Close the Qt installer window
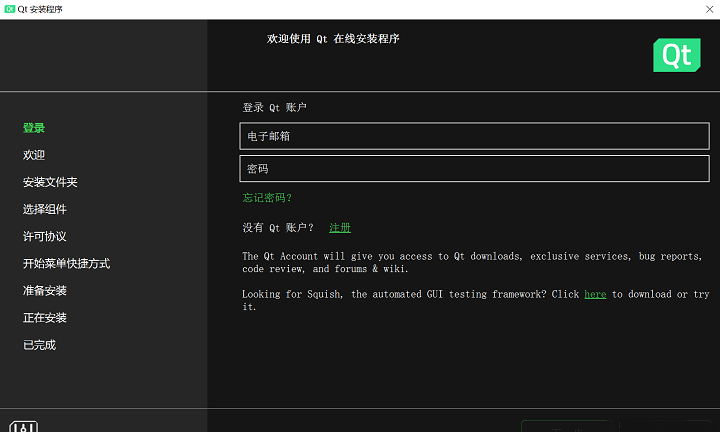Screen dimensions: 720x432 [x=709, y=9]
